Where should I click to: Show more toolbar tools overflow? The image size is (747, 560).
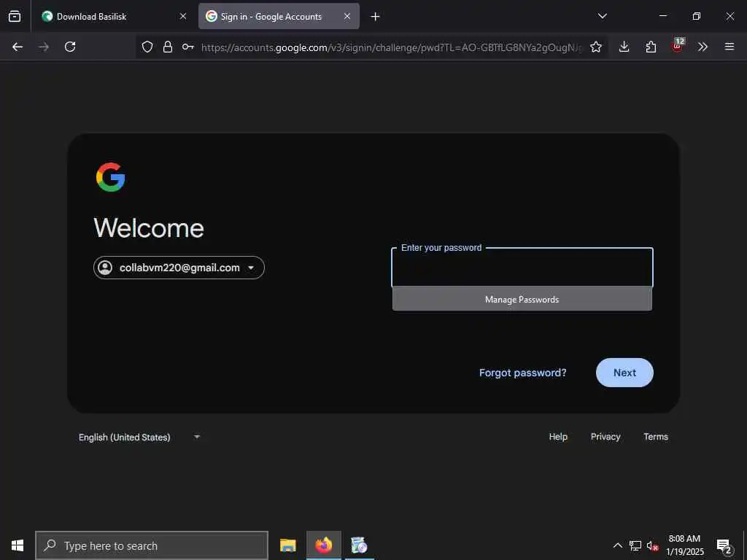[703, 47]
